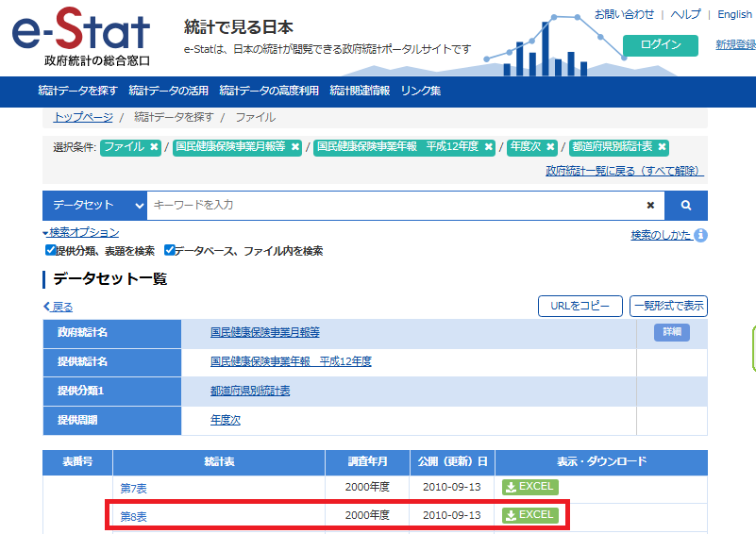Toggle 提供分類、表題を検索 checkbox
This screenshot has width=756, height=534.
50,250
